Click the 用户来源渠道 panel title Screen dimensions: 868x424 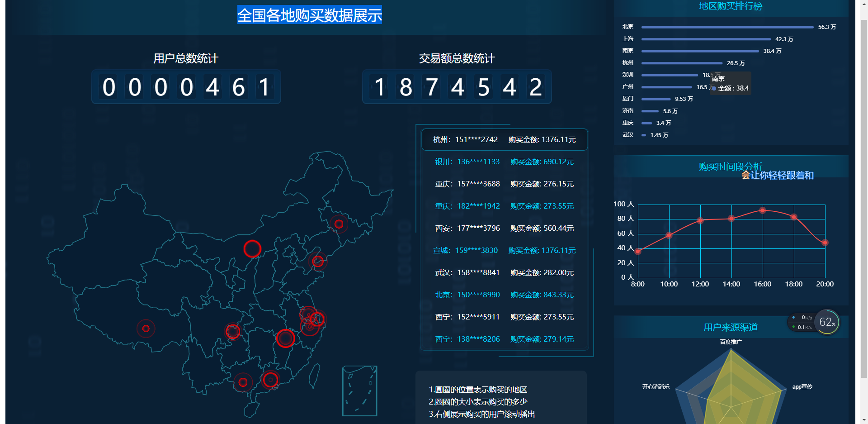(x=731, y=327)
